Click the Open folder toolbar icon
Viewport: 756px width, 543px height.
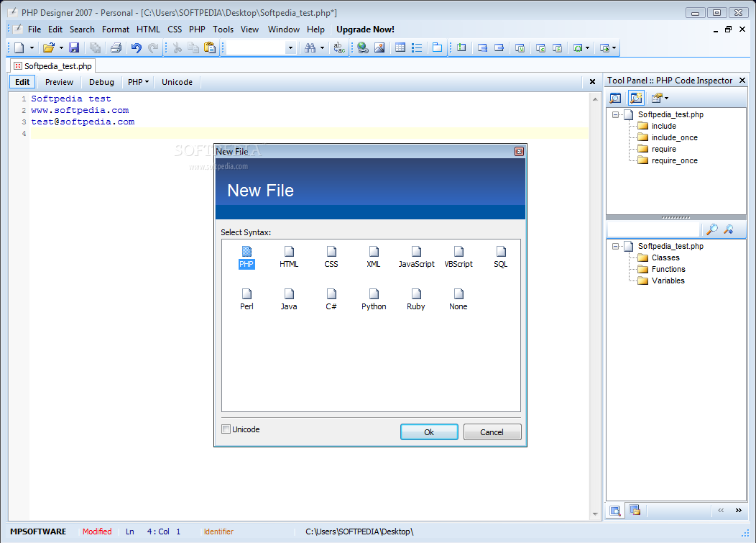48,47
